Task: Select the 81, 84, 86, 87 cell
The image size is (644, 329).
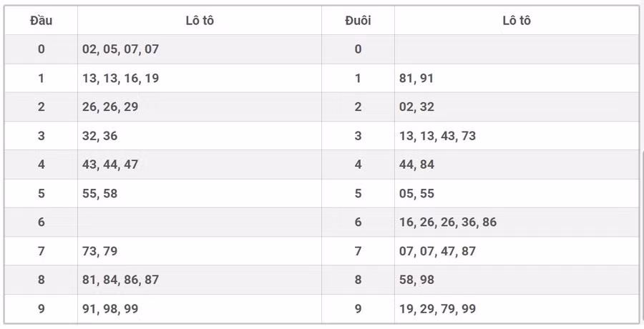Action: coord(120,280)
